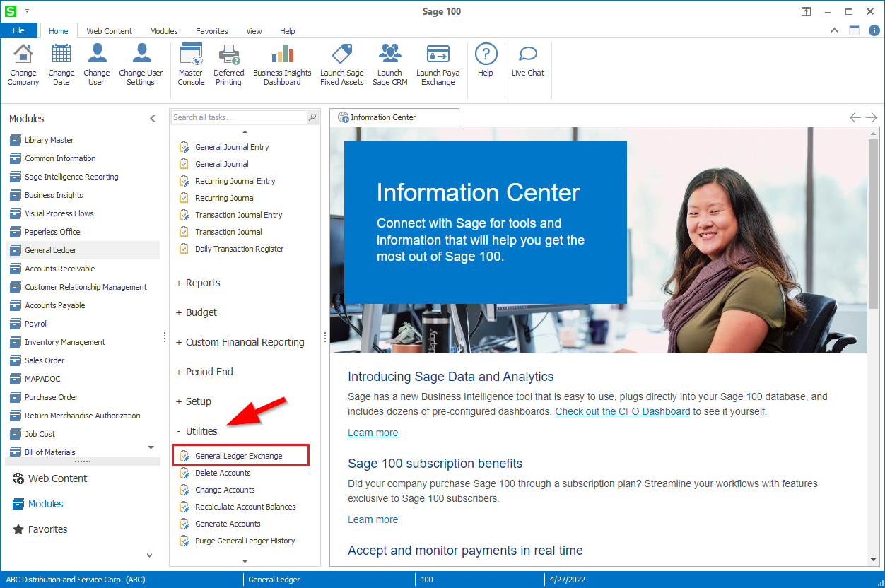Select the Job Cost module
The width and height of the screenshot is (885, 588).
(x=33, y=434)
